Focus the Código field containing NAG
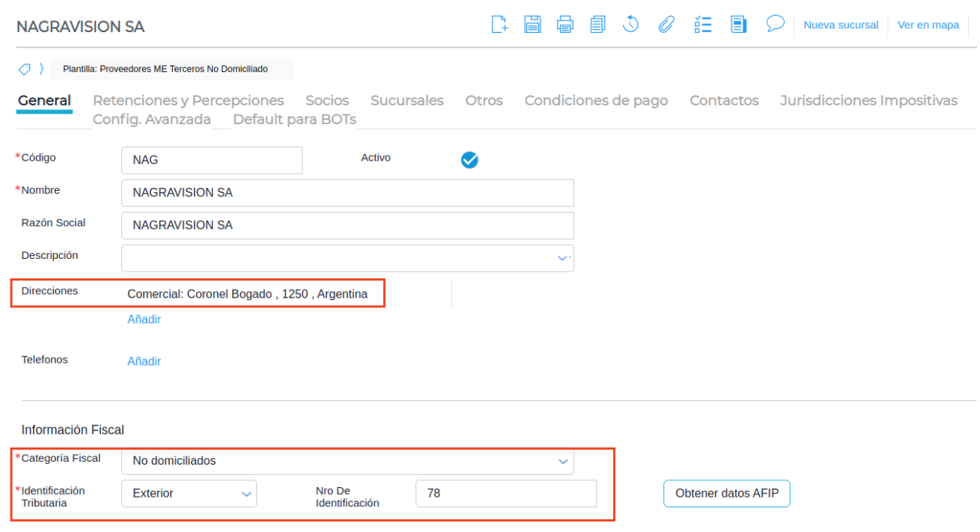The image size is (980, 532). pos(212,160)
